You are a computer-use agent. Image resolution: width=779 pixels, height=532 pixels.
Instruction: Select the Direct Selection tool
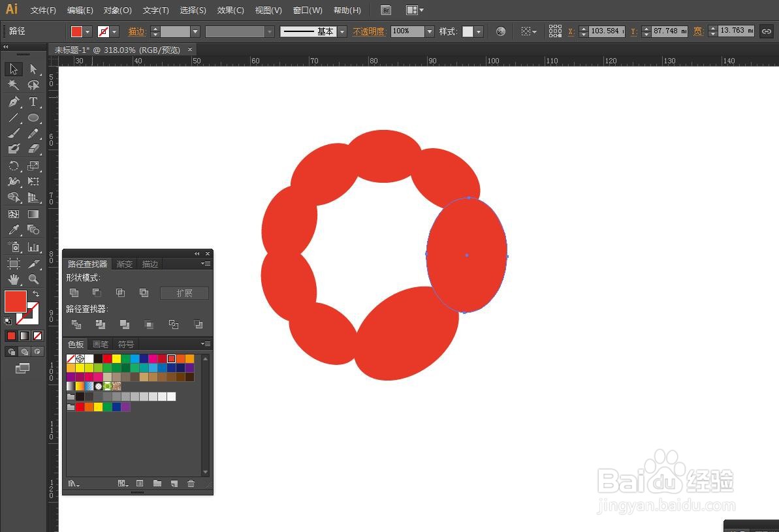coord(33,69)
